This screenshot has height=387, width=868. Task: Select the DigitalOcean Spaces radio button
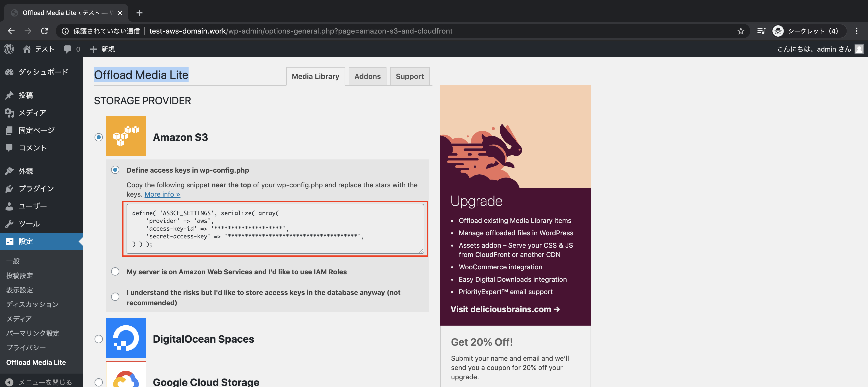[98, 339]
